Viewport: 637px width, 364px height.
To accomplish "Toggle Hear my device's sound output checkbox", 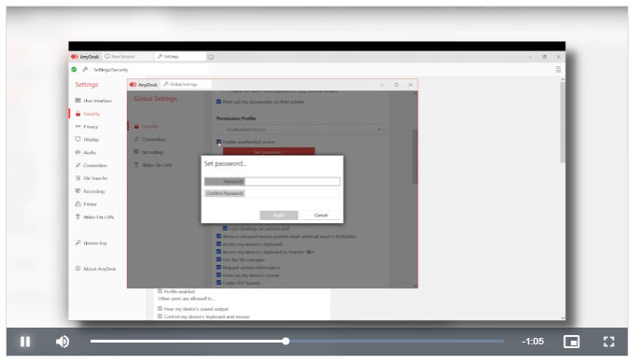I will tap(160, 309).
